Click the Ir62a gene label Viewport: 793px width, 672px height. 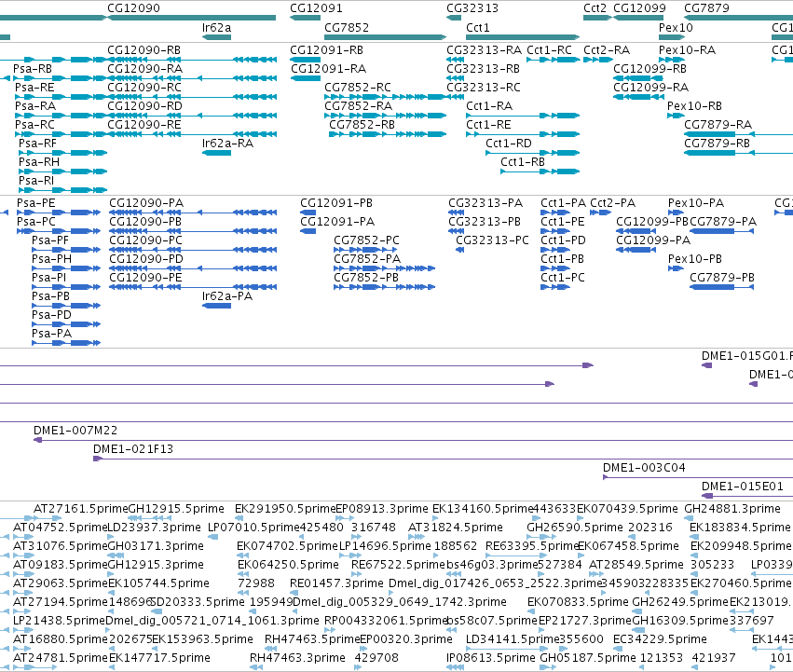(216, 28)
